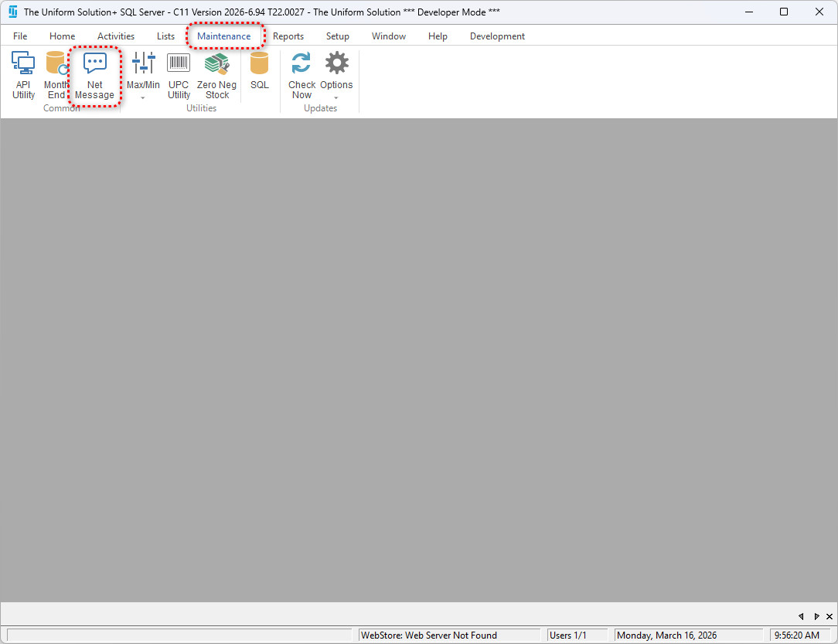Viewport: 838px width, 644px height.
Task: Expand the Options dropdown arrow
Action: click(x=336, y=98)
